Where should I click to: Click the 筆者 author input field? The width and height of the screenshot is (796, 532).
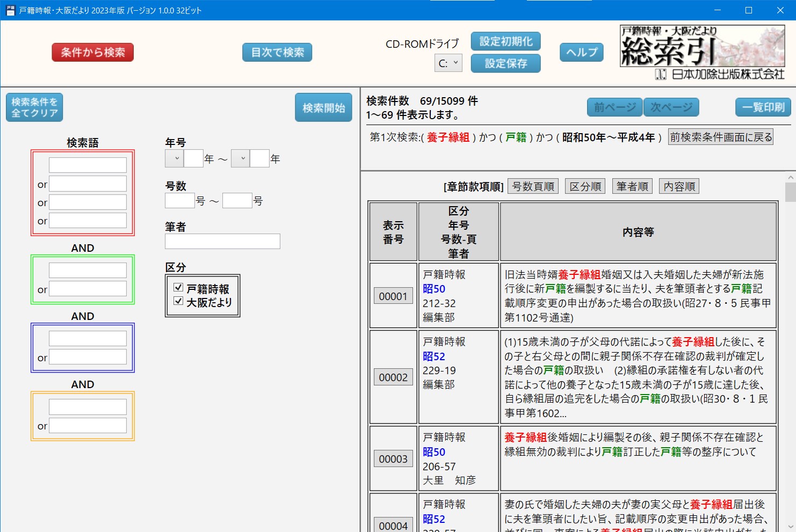point(222,242)
